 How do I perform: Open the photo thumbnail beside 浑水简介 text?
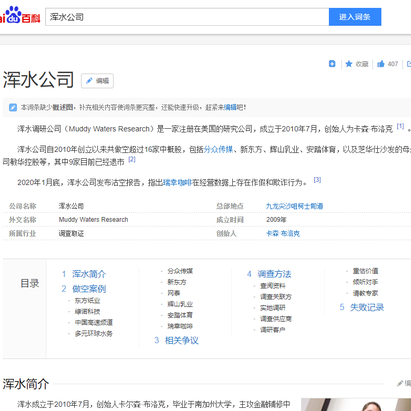(356, 405)
